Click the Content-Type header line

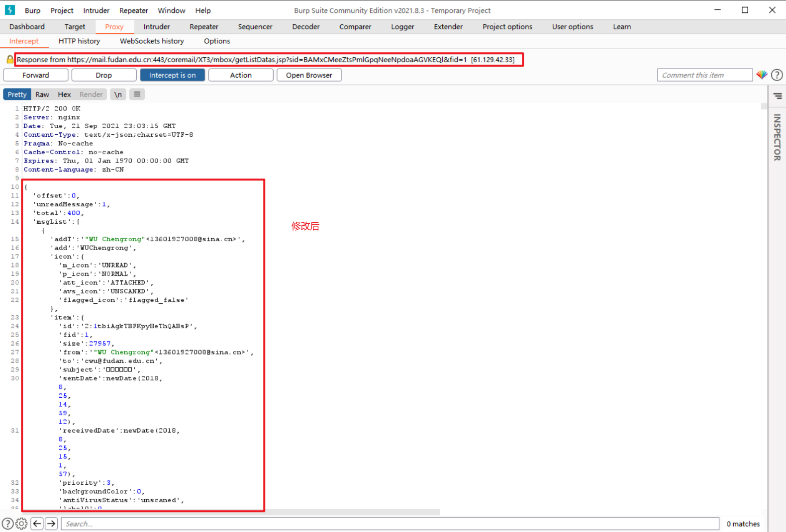coord(108,135)
